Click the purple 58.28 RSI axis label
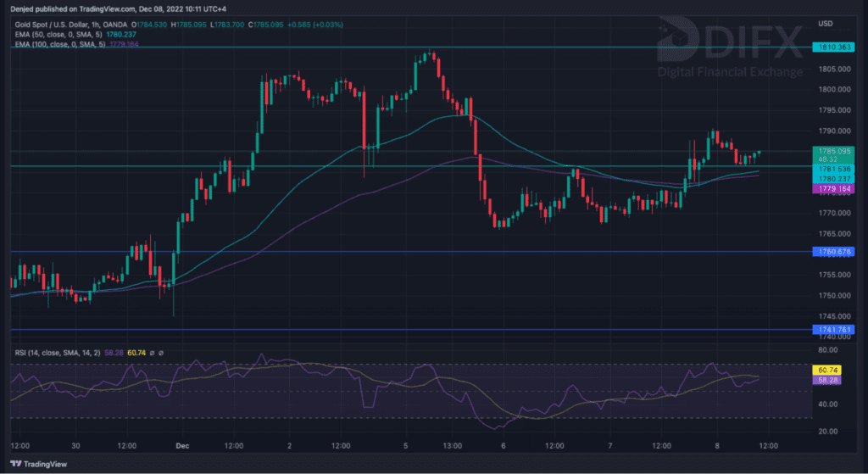868x474 pixels. (826, 382)
